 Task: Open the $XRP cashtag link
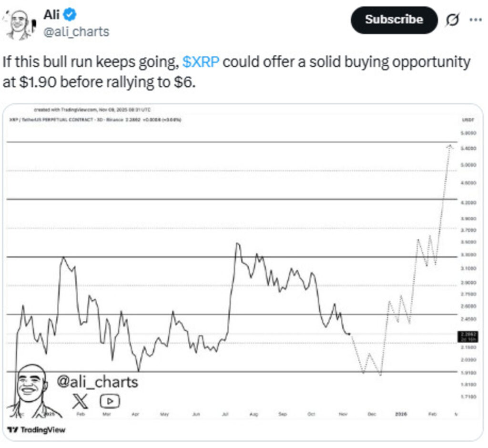pos(200,62)
